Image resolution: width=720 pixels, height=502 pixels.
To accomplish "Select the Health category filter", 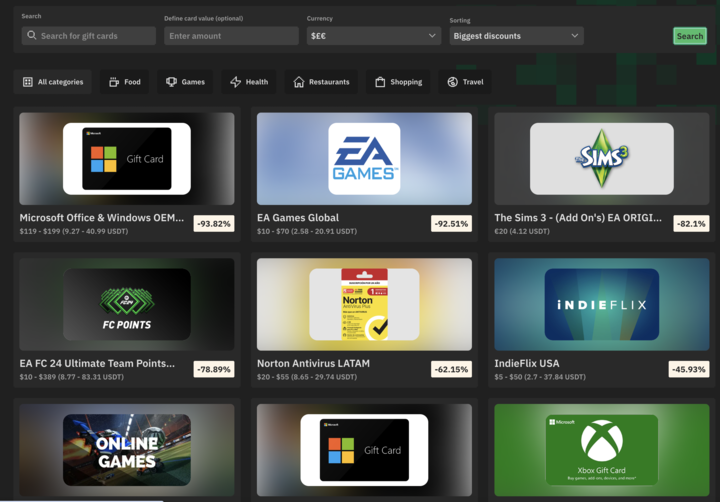I will pyautogui.click(x=249, y=82).
